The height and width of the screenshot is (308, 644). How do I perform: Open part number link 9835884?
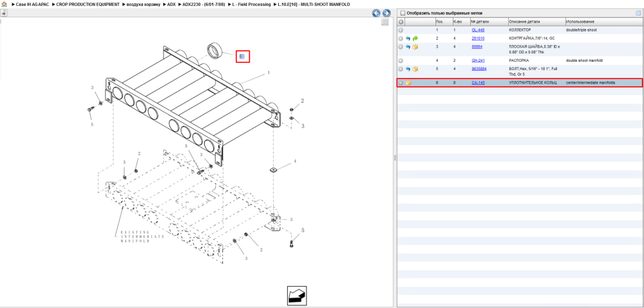(479, 69)
